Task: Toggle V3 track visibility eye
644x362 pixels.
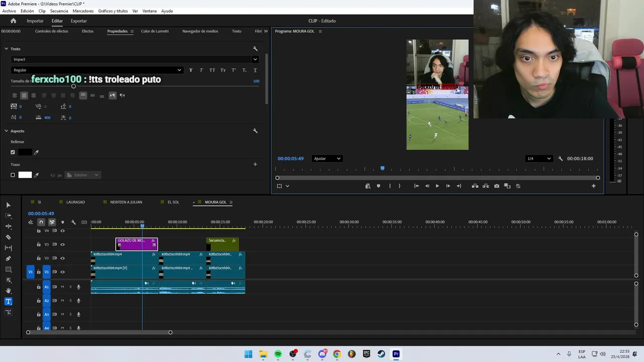Action: (62, 244)
